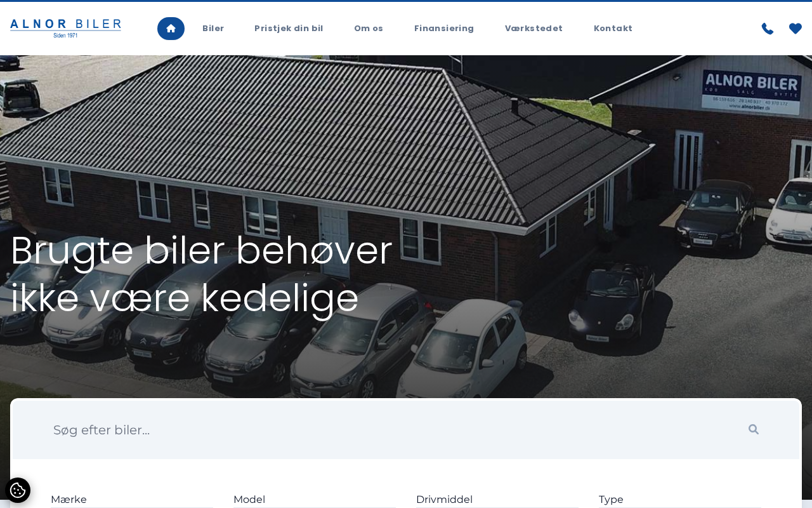
Task: Click the Alnor Biler logo
Action: tap(65, 29)
